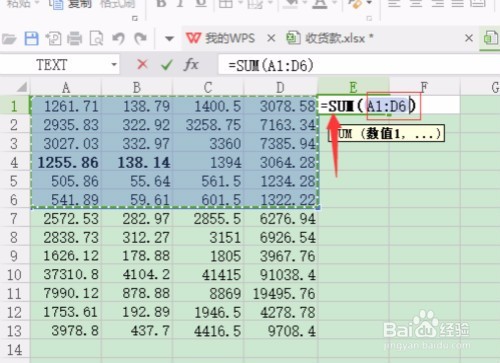This screenshot has height=363, width=500.
Task: Click cell with value 1805
Action: tap(208, 256)
